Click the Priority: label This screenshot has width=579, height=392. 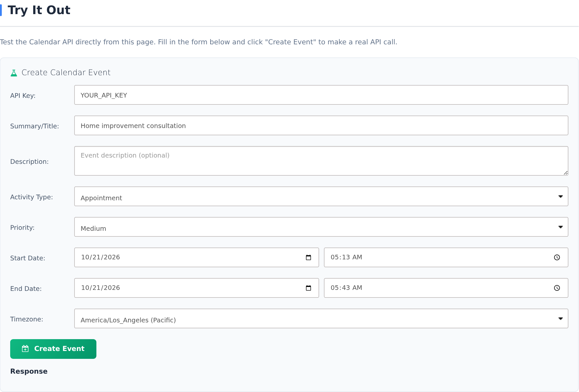pos(22,228)
